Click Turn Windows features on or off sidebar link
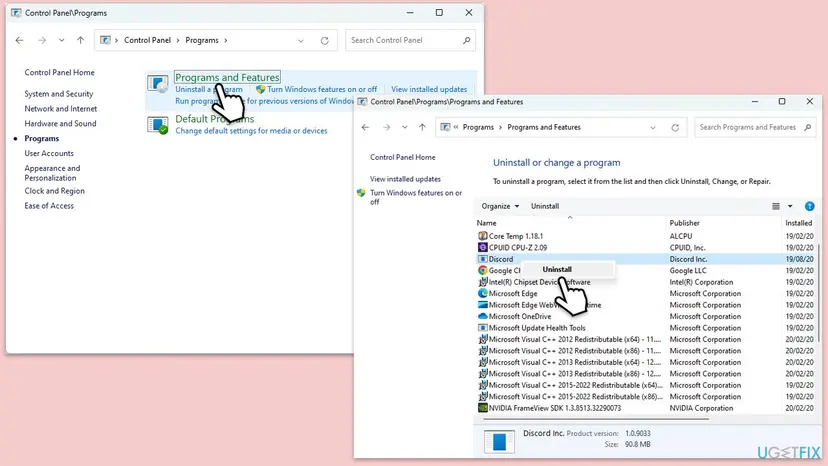This screenshot has height=466, width=828. click(x=416, y=197)
